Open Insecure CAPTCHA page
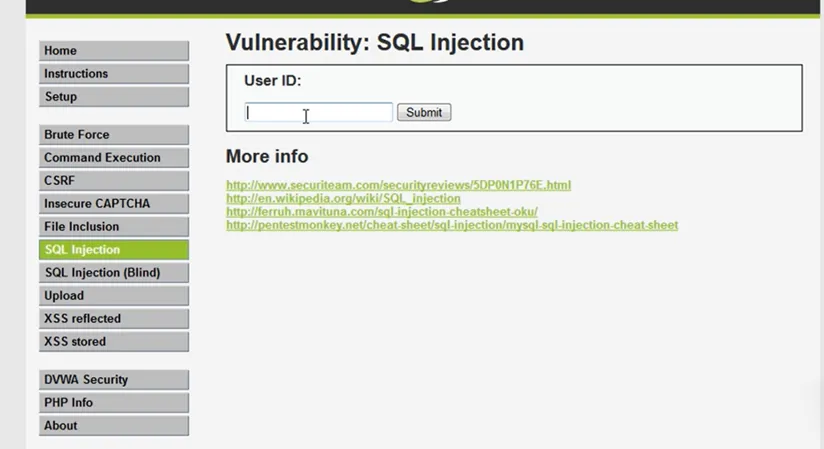 (x=113, y=204)
